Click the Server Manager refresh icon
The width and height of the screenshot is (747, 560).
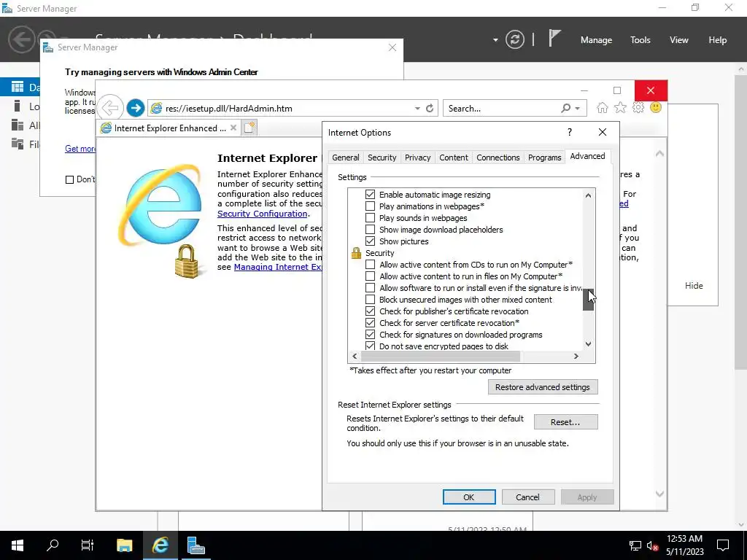pyautogui.click(x=515, y=39)
